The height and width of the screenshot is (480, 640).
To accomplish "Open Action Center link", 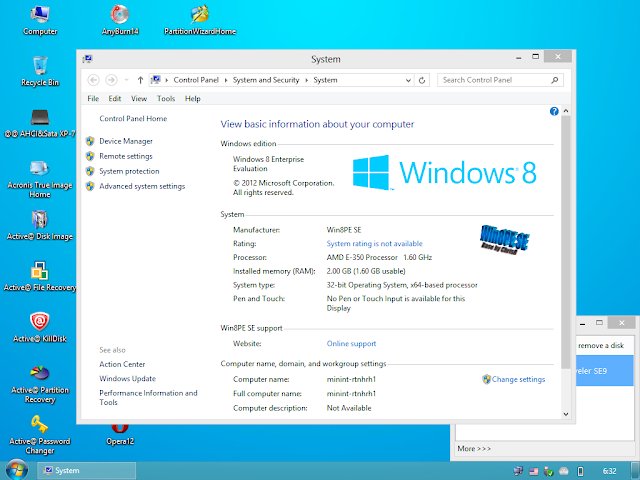I will coord(122,364).
